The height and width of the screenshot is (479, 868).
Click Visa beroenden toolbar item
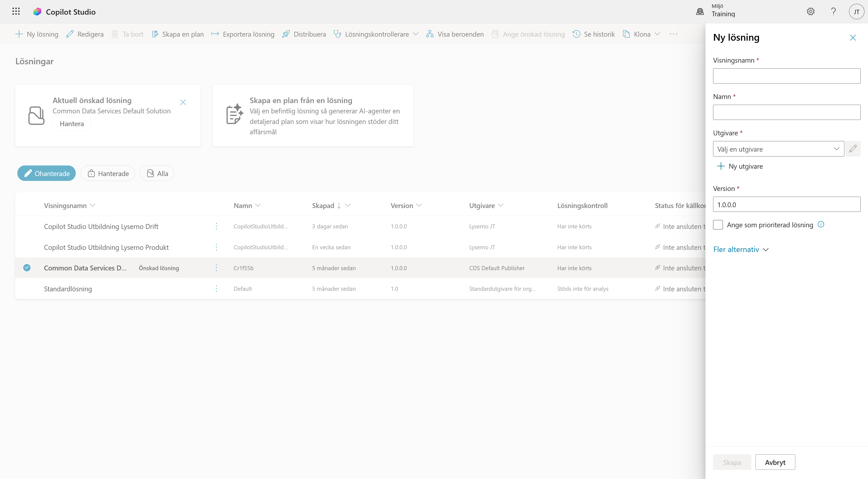coord(455,34)
